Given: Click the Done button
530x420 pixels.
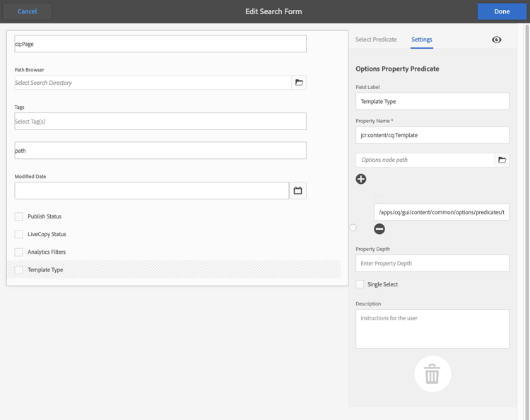Looking at the screenshot, I should [x=502, y=11].
